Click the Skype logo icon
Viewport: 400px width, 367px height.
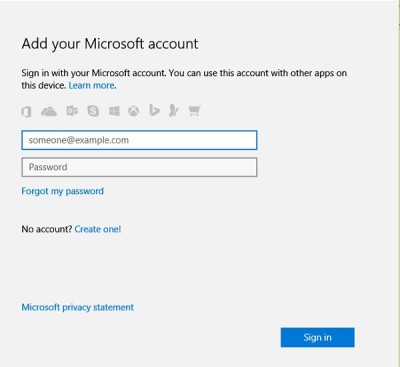coord(93,111)
